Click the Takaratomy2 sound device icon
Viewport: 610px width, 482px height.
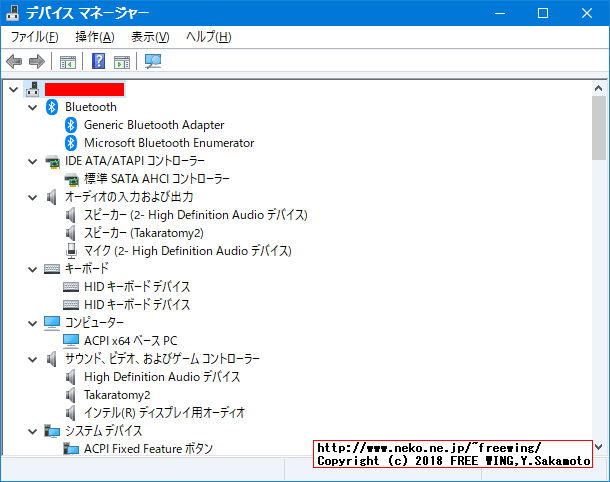(x=70, y=395)
